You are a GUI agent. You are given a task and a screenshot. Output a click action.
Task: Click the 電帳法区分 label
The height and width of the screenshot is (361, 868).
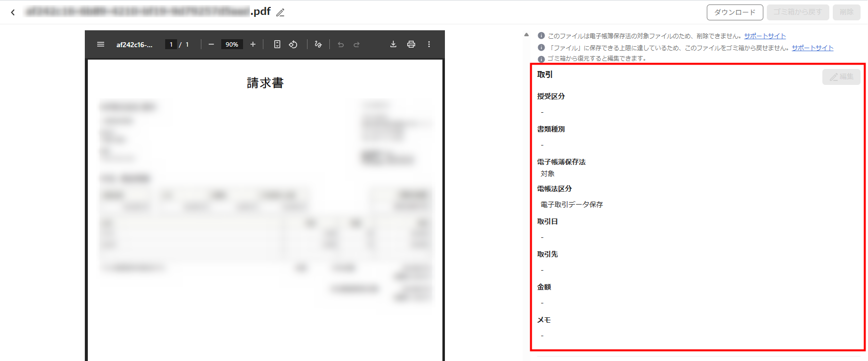pos(555,189)
